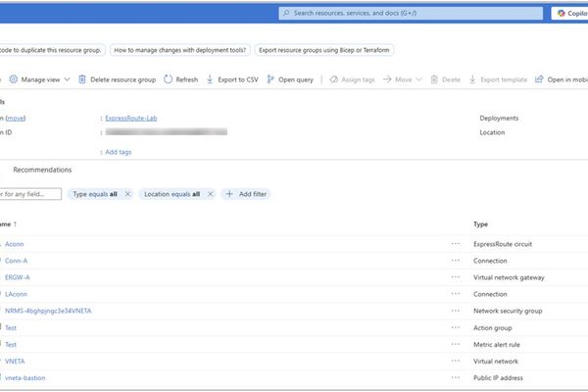Switch to the Recommendations tab

(42, 170)
